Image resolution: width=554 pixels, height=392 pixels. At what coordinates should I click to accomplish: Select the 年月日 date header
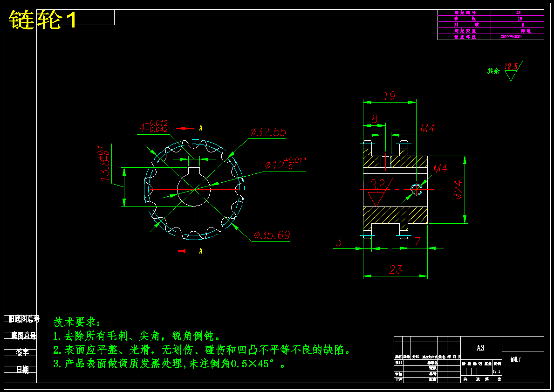[x=454, y=357]
